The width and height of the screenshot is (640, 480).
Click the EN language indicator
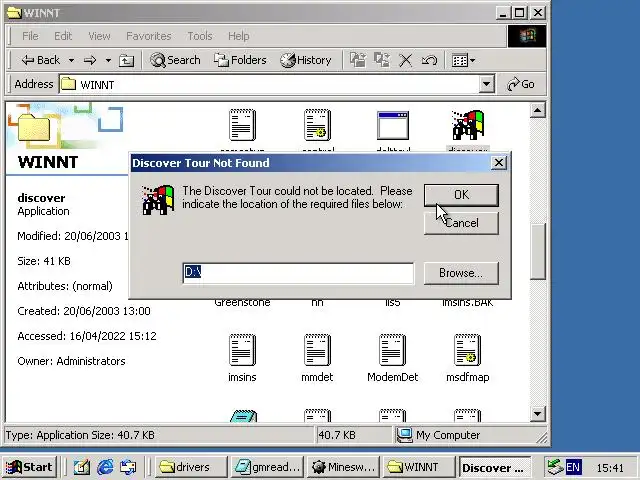pos(573,467)
